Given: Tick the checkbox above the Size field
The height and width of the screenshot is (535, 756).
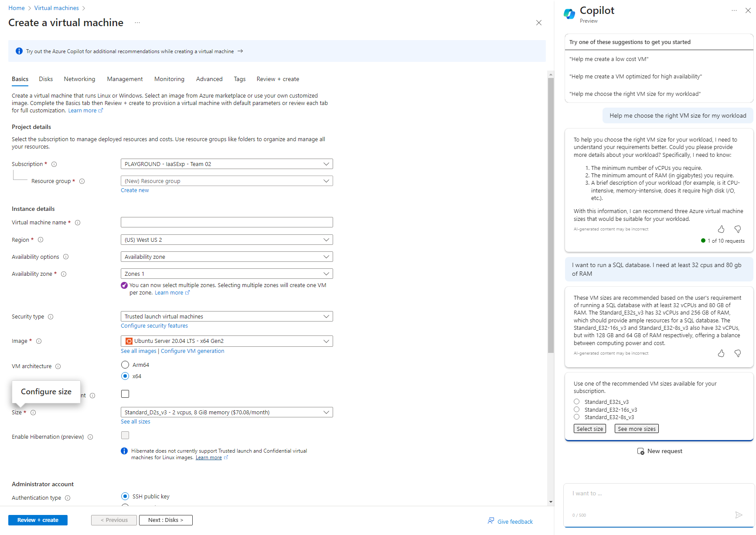Looking at the screenshot, I should click(125, 394).
